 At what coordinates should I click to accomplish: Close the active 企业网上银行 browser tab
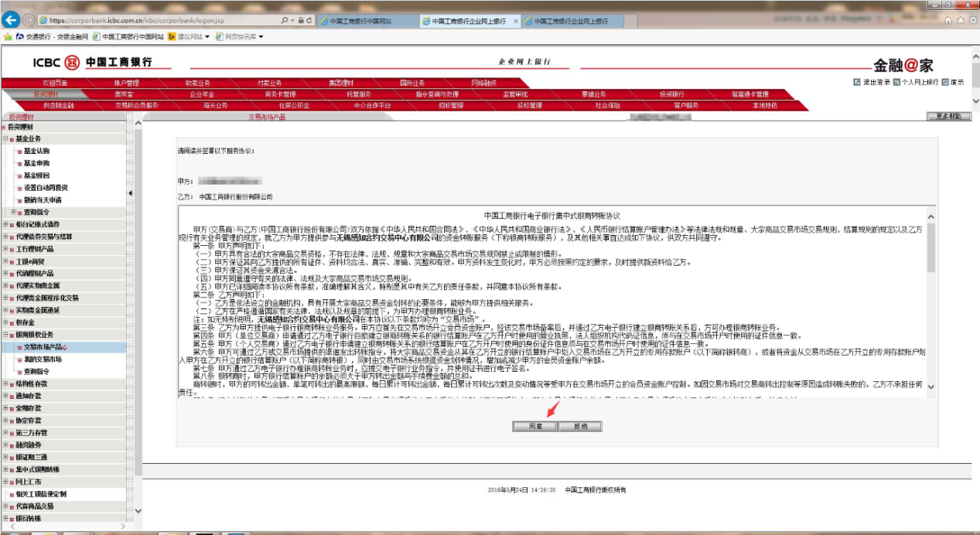(x=516, y=21)
